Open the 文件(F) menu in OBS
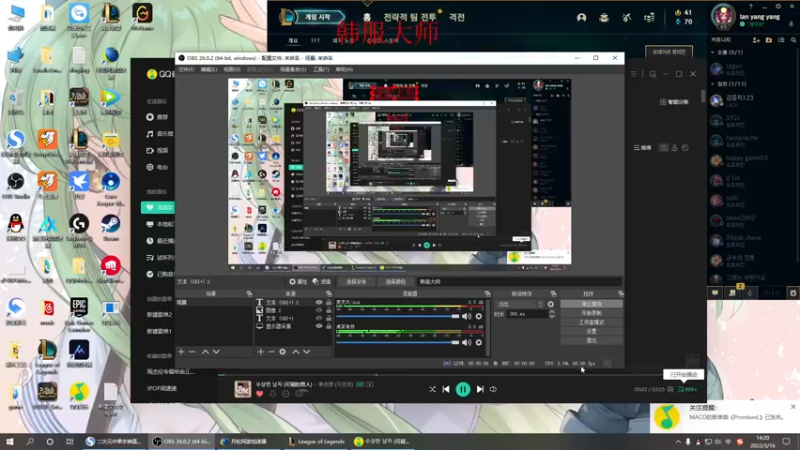This screenshot has height=450, width=800. point(186,69)
